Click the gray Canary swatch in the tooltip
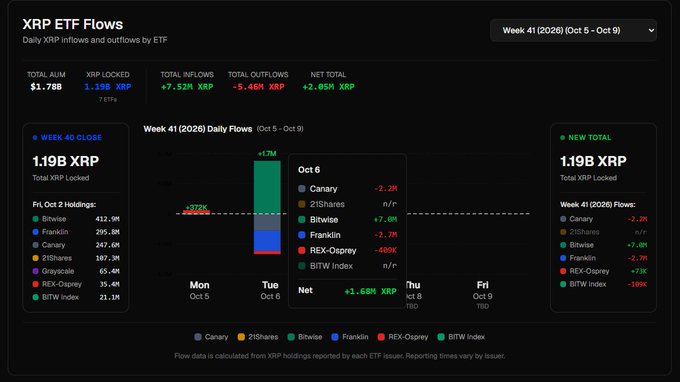Screen dimensions: 680x382 coord(302,189)
